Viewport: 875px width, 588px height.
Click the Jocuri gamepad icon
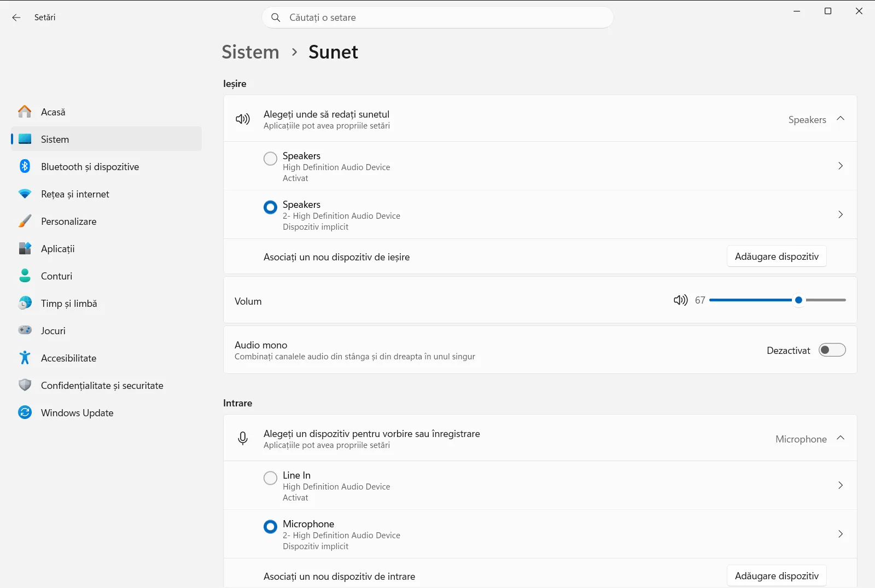tap(25, 330)
